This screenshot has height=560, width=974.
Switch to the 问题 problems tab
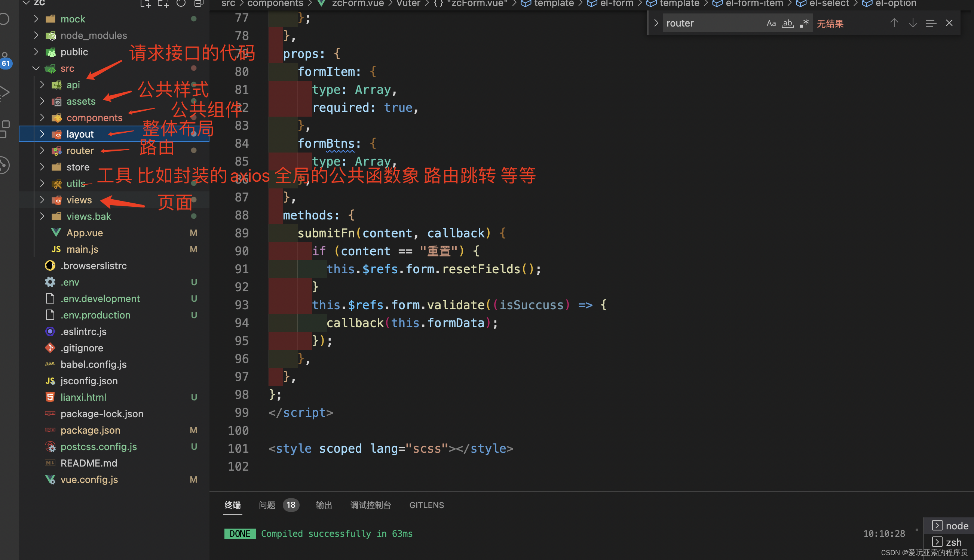point(267,505)
